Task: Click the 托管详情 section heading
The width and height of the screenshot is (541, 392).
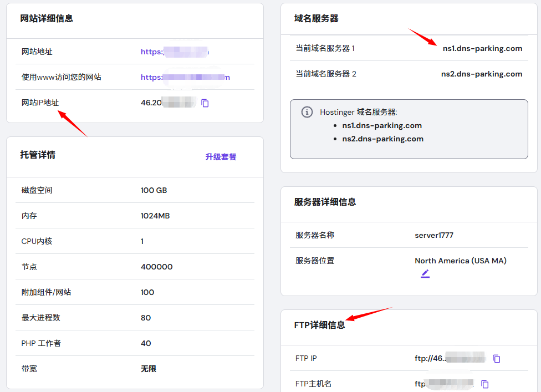Action: pyautogui.click(x=38, y=155)
